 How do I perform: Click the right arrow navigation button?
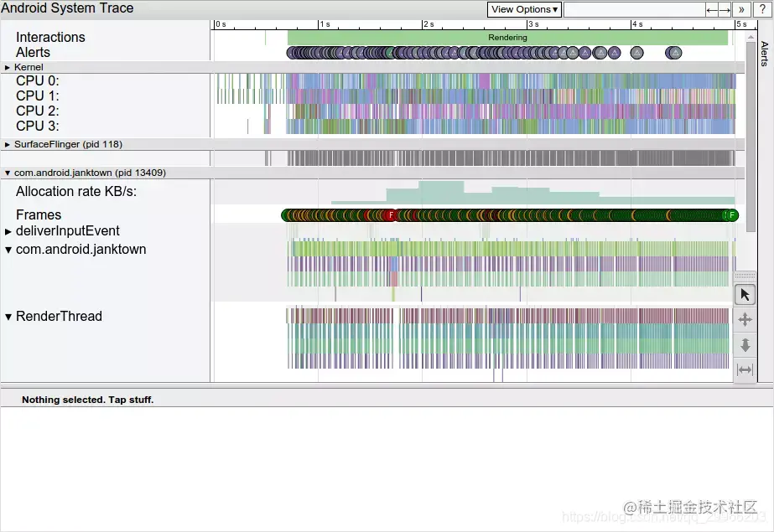[x=725, y=9]
